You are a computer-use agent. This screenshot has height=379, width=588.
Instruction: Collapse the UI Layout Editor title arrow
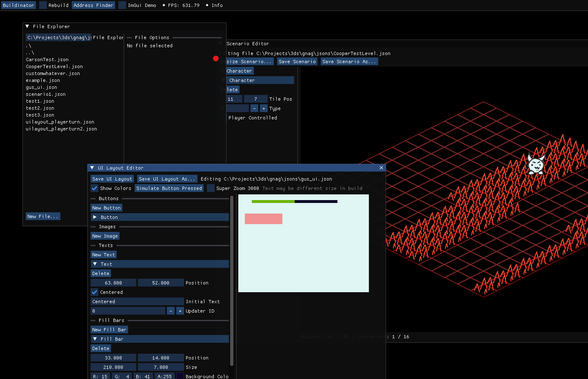92,168
